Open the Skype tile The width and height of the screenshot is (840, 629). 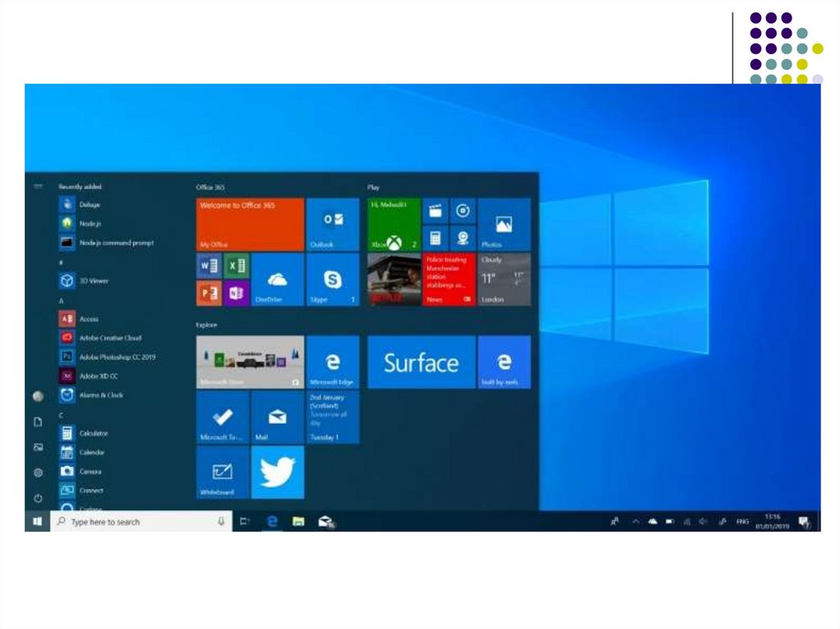(333, 280)
